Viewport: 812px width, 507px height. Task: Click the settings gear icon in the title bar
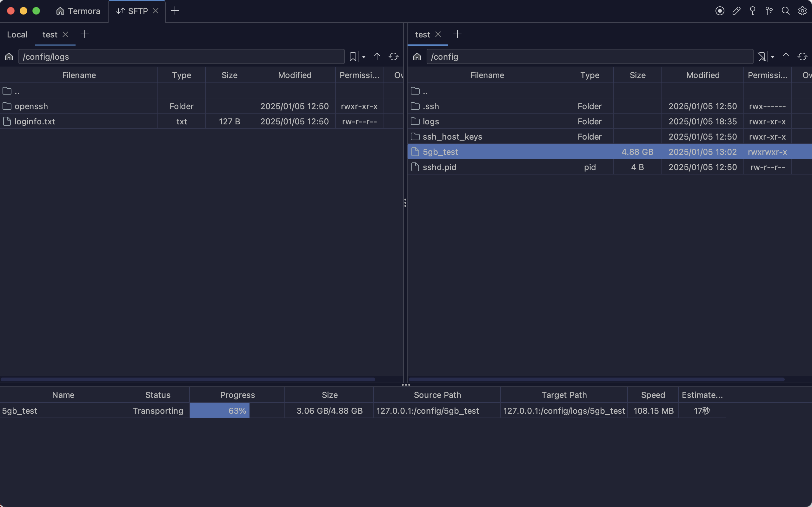click(802, 11)
